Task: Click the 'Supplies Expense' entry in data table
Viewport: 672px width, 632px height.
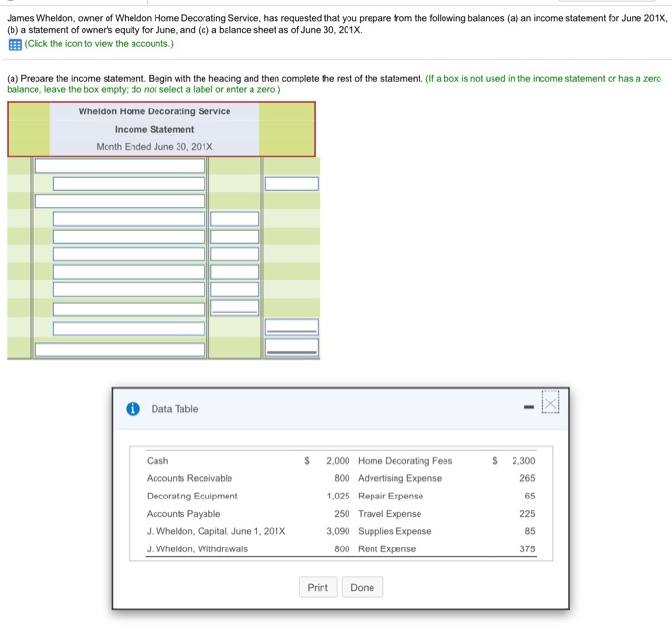Action: point(395,531)
